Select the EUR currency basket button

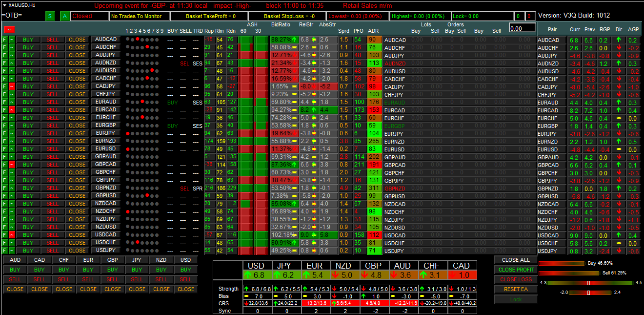click(x=88, y=260)
